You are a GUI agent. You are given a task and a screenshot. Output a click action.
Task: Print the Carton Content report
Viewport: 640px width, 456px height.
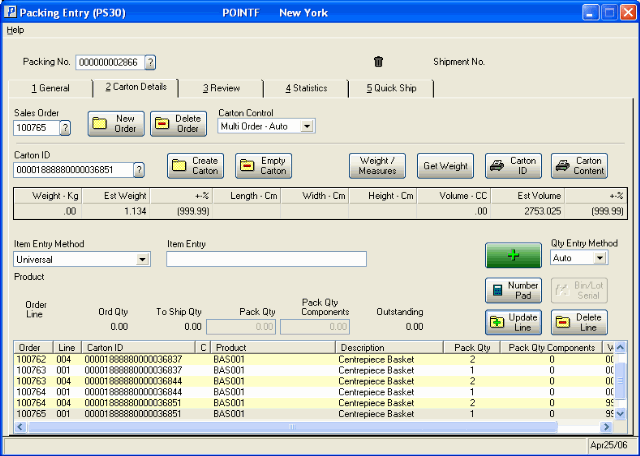[579, 166]
